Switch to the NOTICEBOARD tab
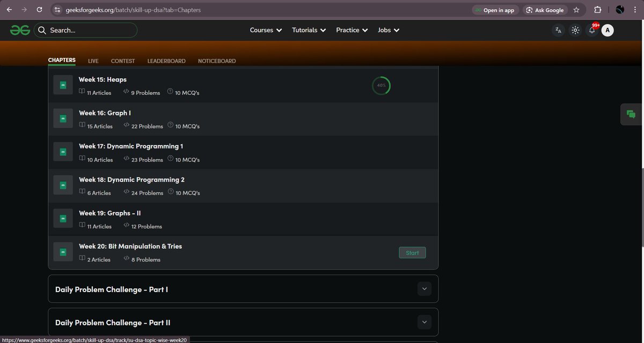Screen dimensions: 644x343 pos(217,61)
